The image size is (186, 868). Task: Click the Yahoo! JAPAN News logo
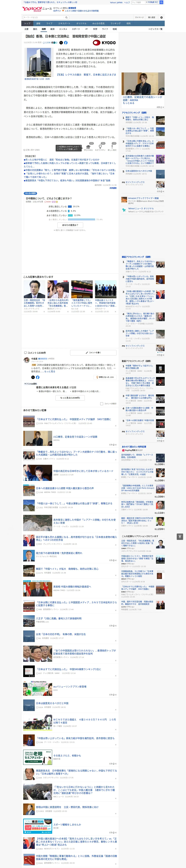click(37, 9)
